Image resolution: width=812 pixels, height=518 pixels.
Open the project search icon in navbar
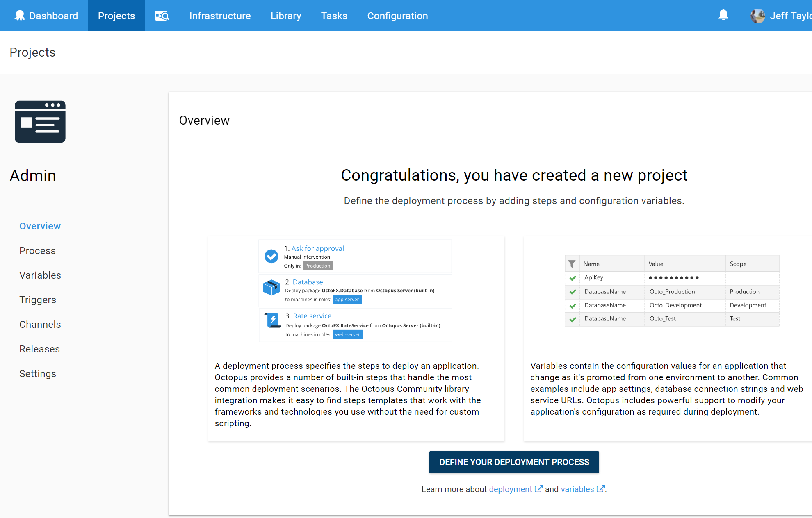point(162,16)
